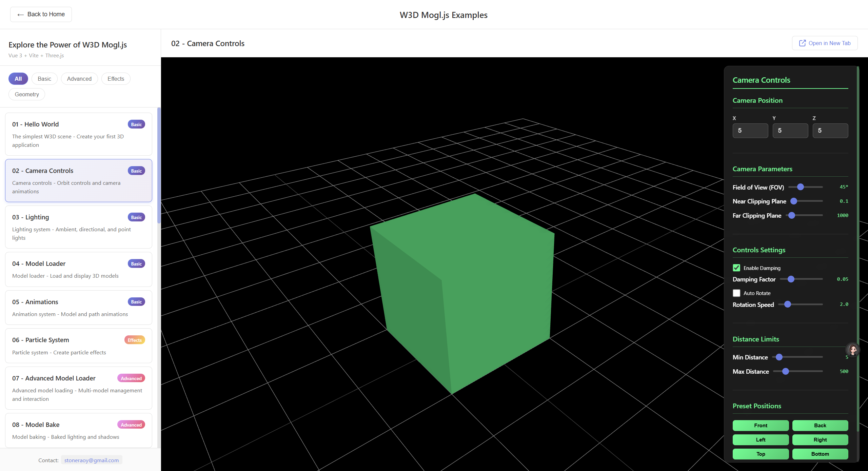Click the Damping Factor value 0.05
The image size is (868, 471).
[x=843, y=279]
